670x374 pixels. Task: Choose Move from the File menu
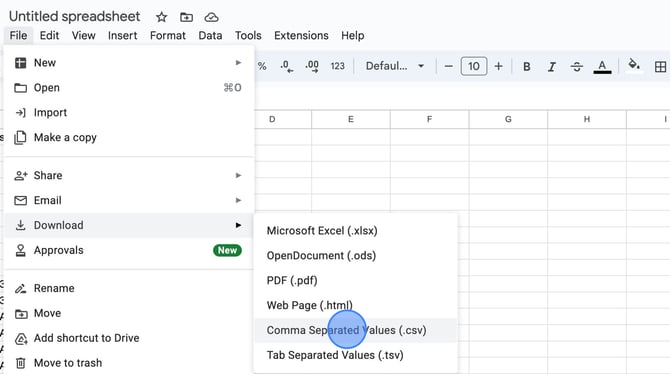tap(129, 313)
